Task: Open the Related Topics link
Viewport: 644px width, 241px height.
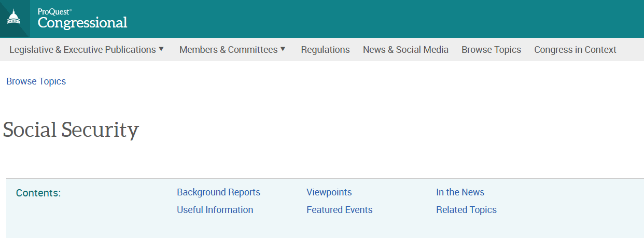Action: pyautogui.click(x=466, y=210)
